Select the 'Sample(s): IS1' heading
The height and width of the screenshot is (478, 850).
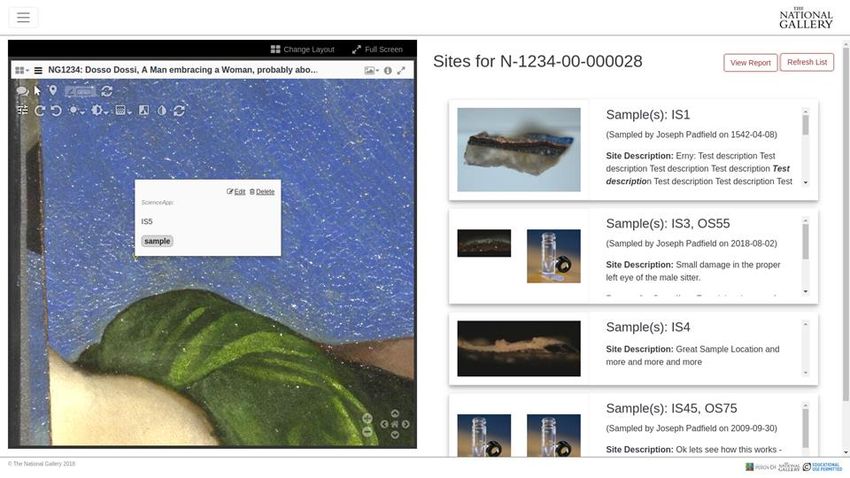(x=648, y=115)
